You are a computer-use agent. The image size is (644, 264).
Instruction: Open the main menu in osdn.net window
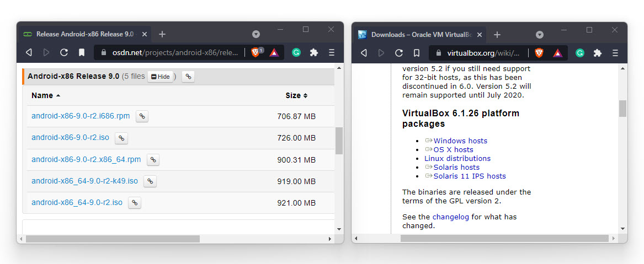coord(332,52)
